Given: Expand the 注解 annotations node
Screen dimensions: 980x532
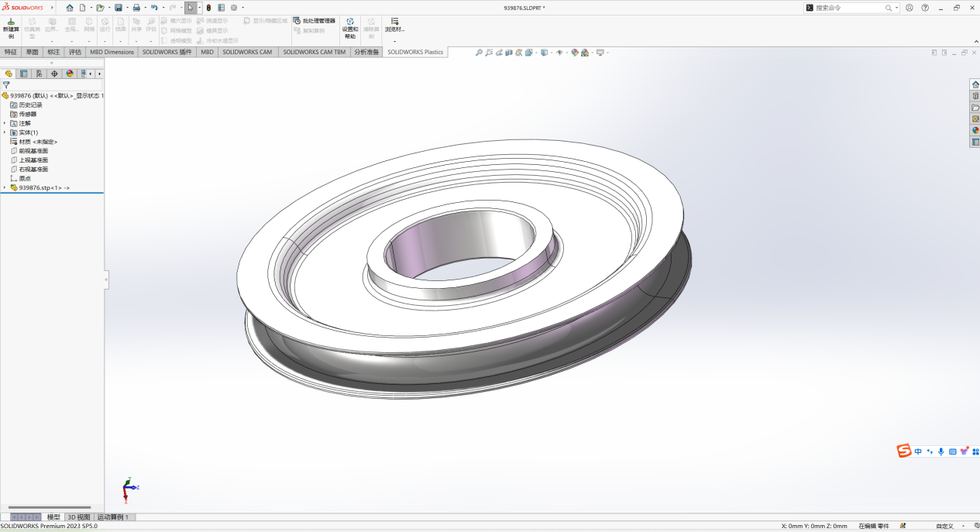Looking at the screenshot, I should pyautogui.click(x=5, y=123).
